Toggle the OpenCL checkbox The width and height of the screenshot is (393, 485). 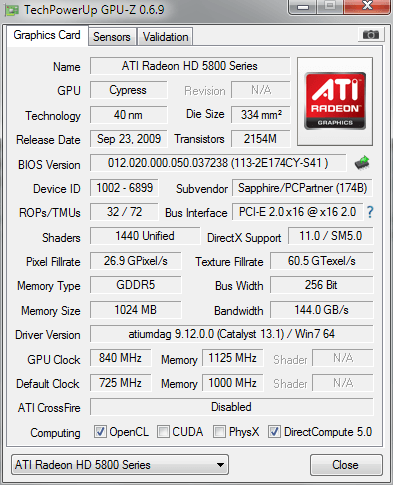pos(100,431)
